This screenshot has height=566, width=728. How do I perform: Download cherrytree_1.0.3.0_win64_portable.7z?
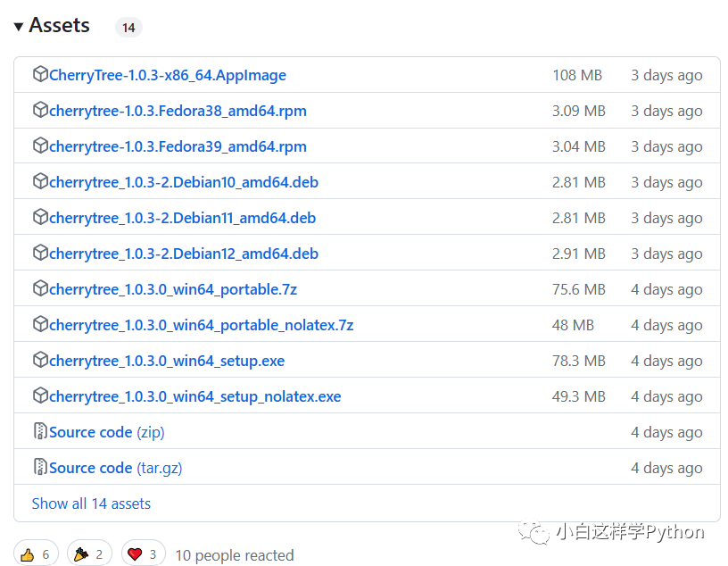point(173,289)
